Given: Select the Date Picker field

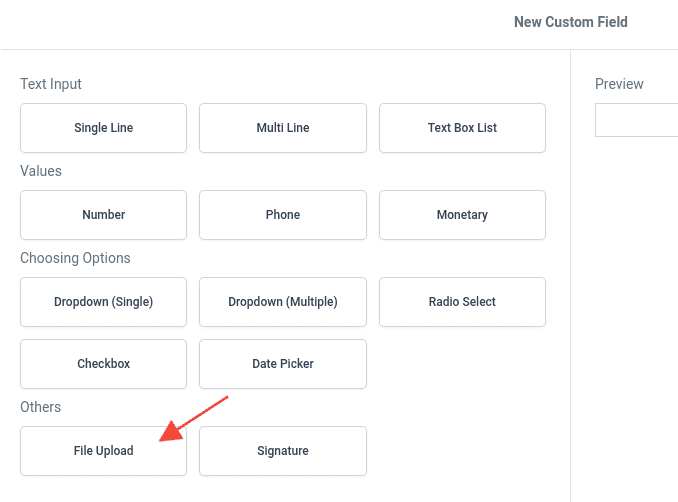Looking at the screenshot, I should pyautogui.click(x=283, y=364).
